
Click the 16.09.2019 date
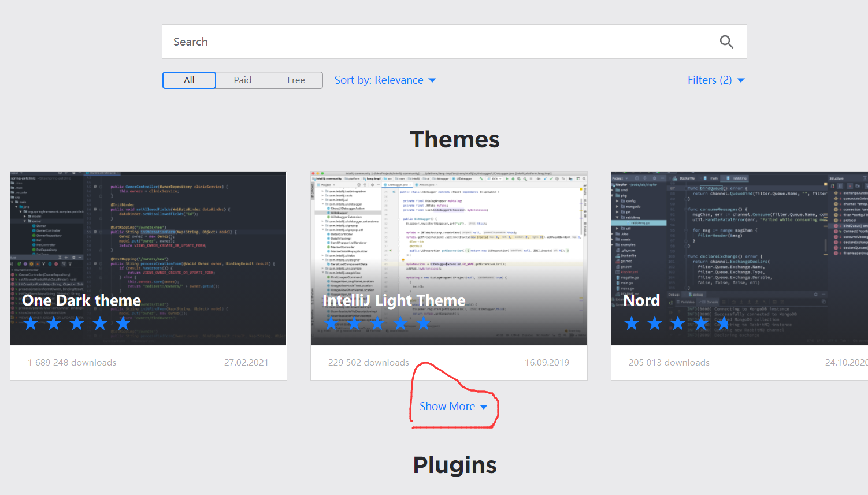coord(547,363)
